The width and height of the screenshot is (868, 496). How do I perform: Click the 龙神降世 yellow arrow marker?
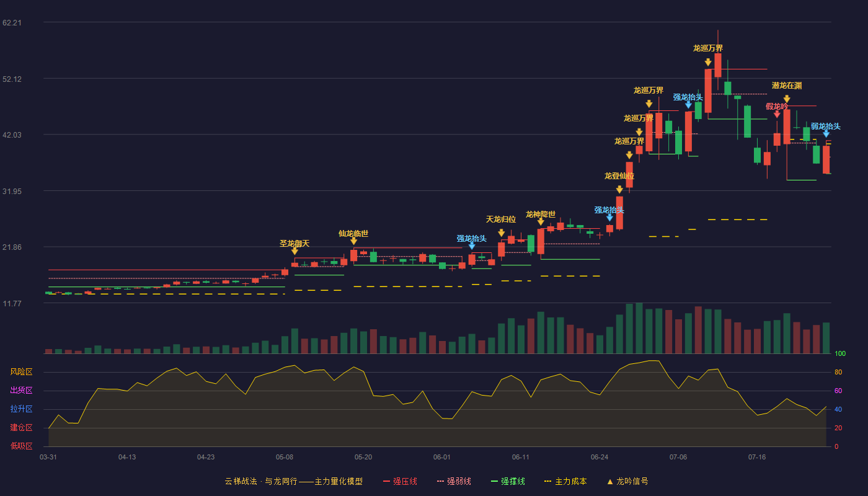pos(541,222)
